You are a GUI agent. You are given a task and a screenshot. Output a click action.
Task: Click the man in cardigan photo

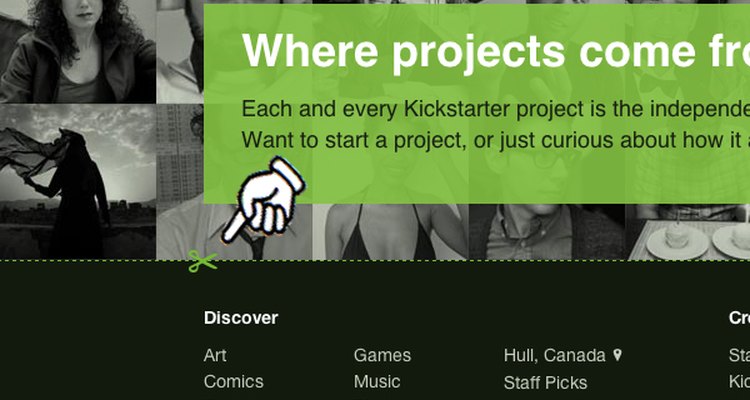point(547,232)
